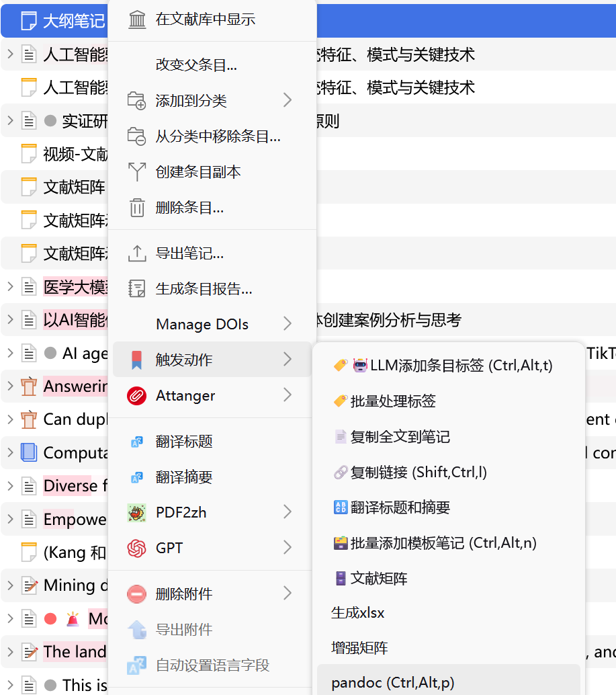Screen dimensions: 616x695
Task: Expand the Computa book item row
Action: 10,452
